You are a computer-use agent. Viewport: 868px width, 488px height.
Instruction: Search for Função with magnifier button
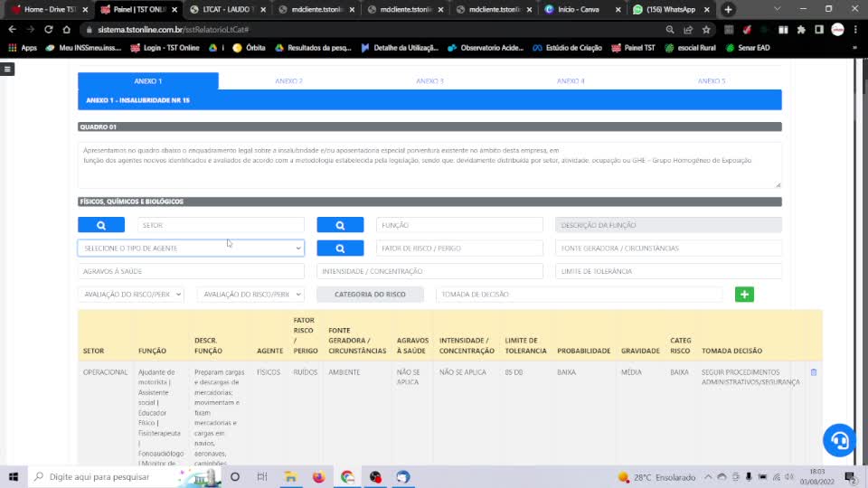[x=340, y=225]
